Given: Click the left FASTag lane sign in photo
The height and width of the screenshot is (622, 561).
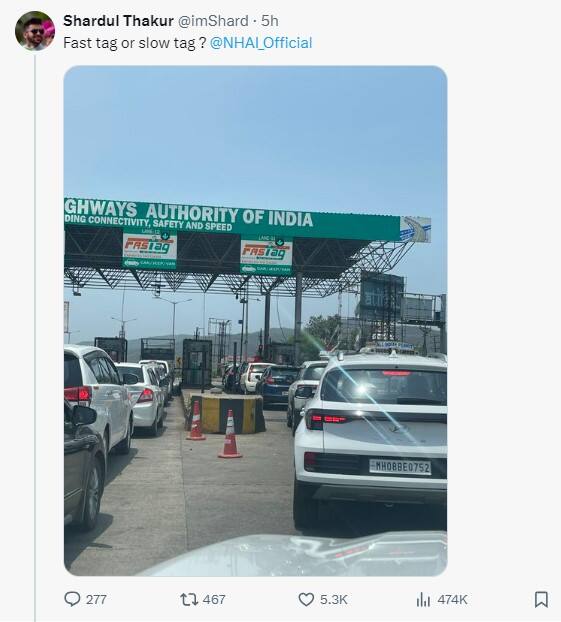Looking at the screenshot, I should click(x=150, y=250).
